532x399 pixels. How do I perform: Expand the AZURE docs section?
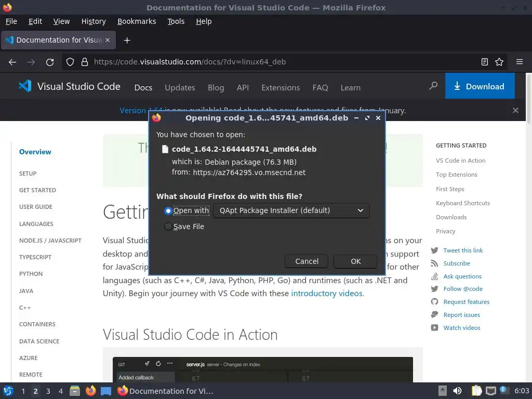coord(29,358)
